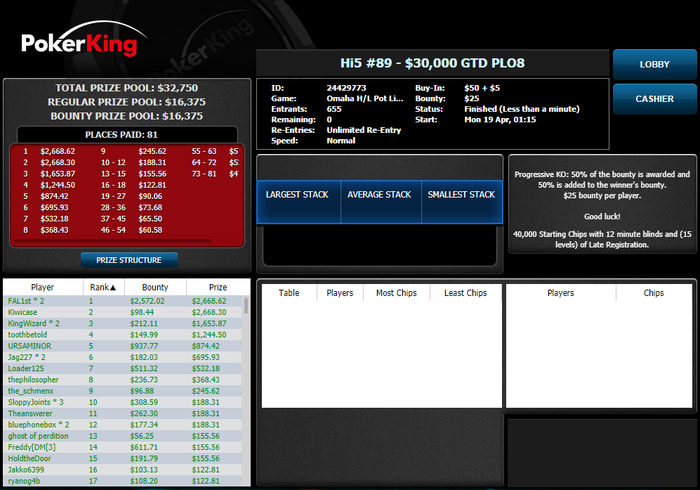Select the LARGEST STACK tab
This screenshot has width=700, height=490.
(297, 202)
